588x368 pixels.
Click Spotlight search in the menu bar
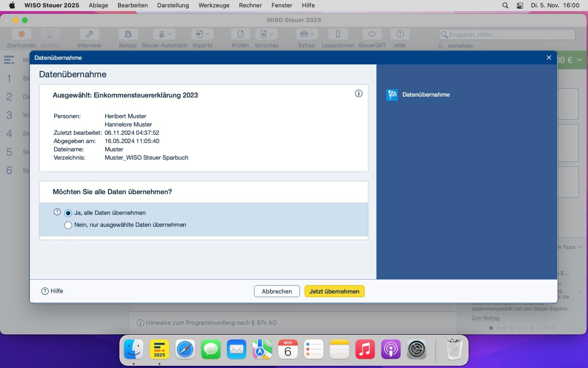(505, 6)
